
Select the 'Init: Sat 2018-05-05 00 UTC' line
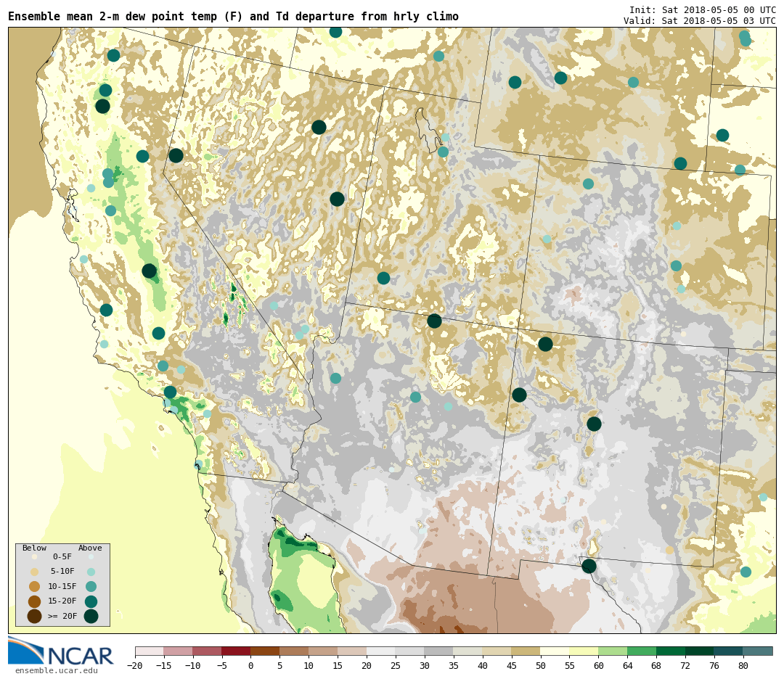(x=703, y=9)
